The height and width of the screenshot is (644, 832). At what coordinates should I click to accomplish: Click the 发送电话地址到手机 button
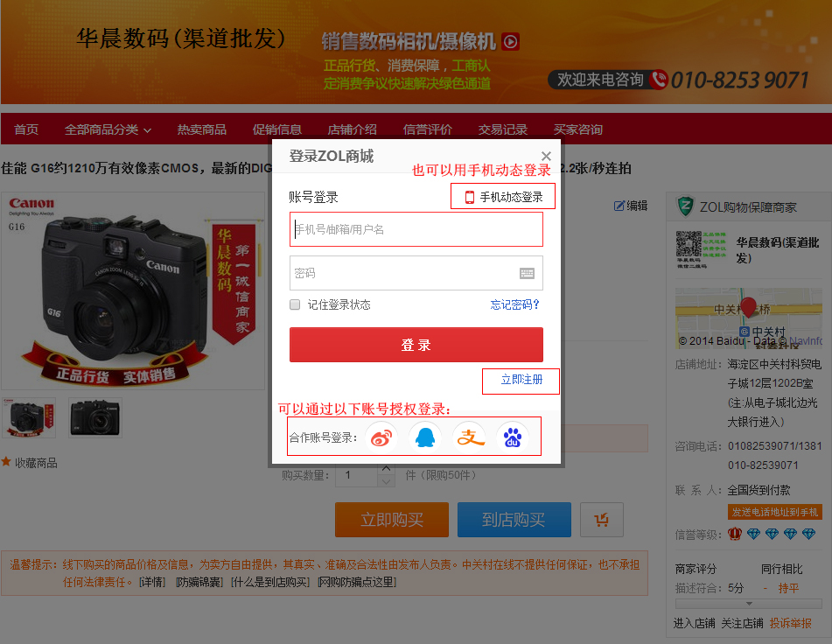[774, 512]
